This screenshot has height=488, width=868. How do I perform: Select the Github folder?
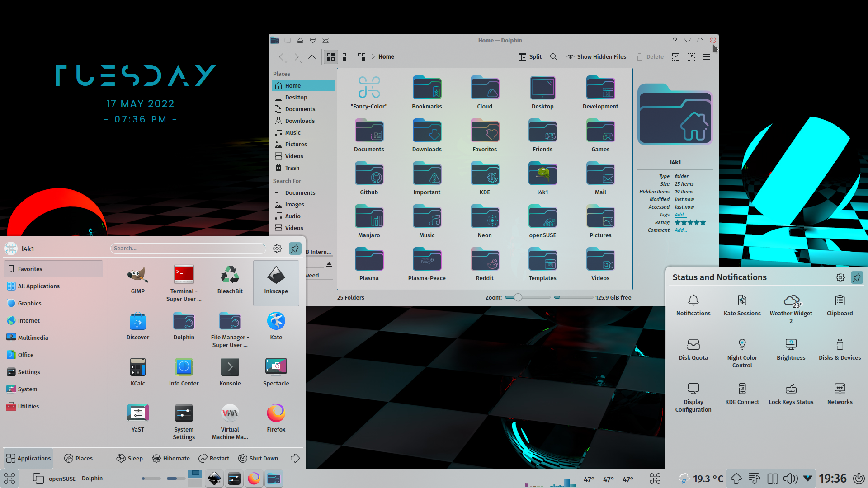coord(369,178)
